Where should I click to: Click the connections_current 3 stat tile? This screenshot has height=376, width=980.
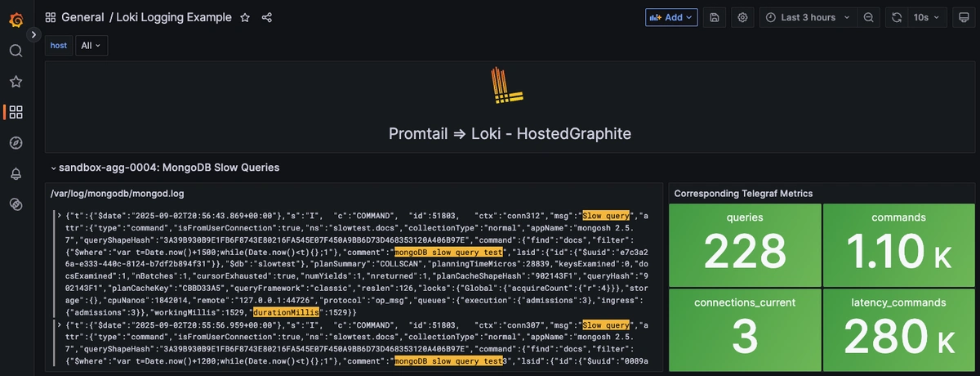[x=745, y=329]
